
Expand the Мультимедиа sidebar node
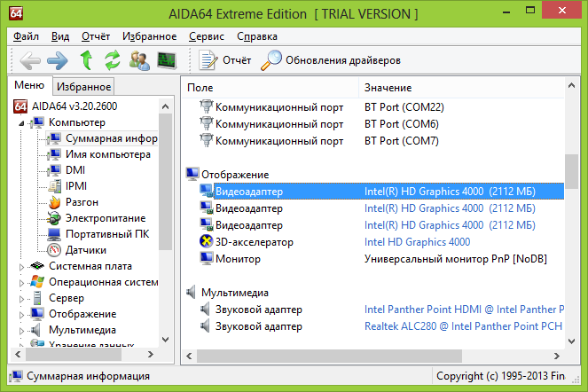point(21,331)
